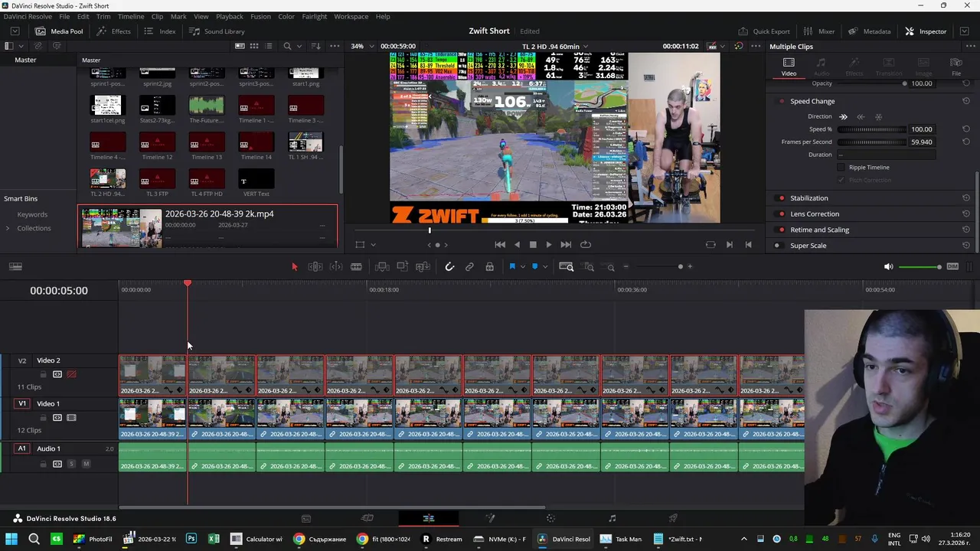Select the Blade Edit Mode tool
The width and height of the screenshot is (980, 551).
[356, 266]
